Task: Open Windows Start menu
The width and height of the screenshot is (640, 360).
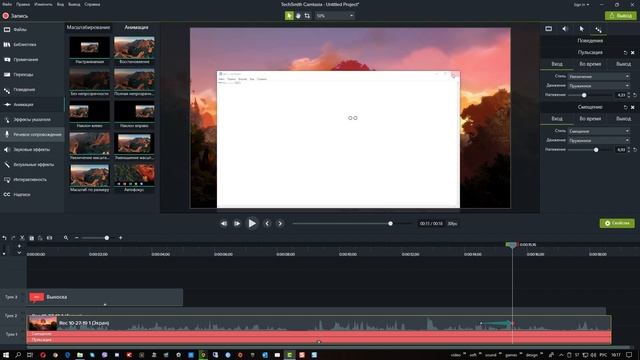Action: click(6, 355)
